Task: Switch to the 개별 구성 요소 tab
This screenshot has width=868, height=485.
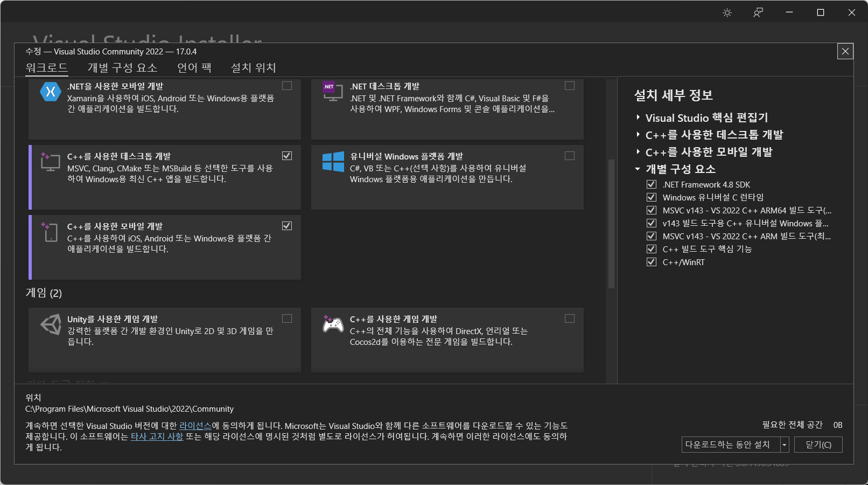Action: [x=123, y=68]
